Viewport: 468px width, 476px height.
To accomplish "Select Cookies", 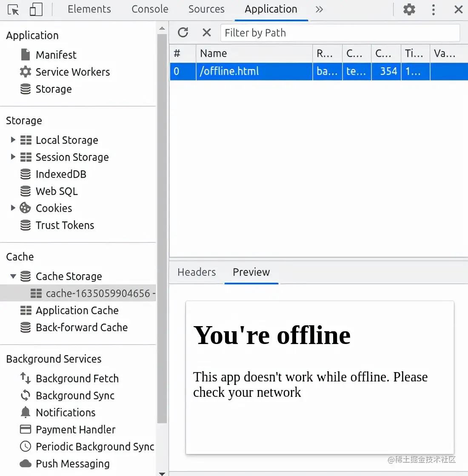I will click(x=54, y=208).
